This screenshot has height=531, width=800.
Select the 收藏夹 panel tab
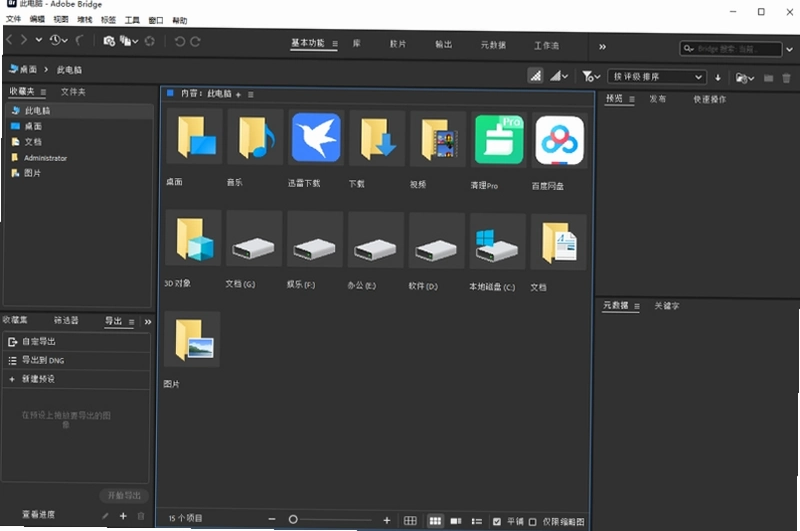(22, 91)
